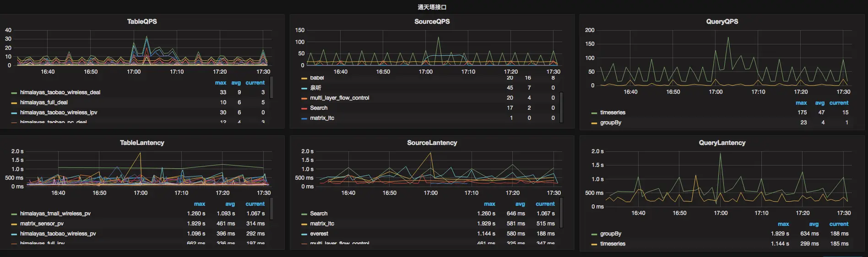Viewport: 868px width, 257px height.
Task: Open the SourceQPS panel title menu
Action: [x=432, y=21]
